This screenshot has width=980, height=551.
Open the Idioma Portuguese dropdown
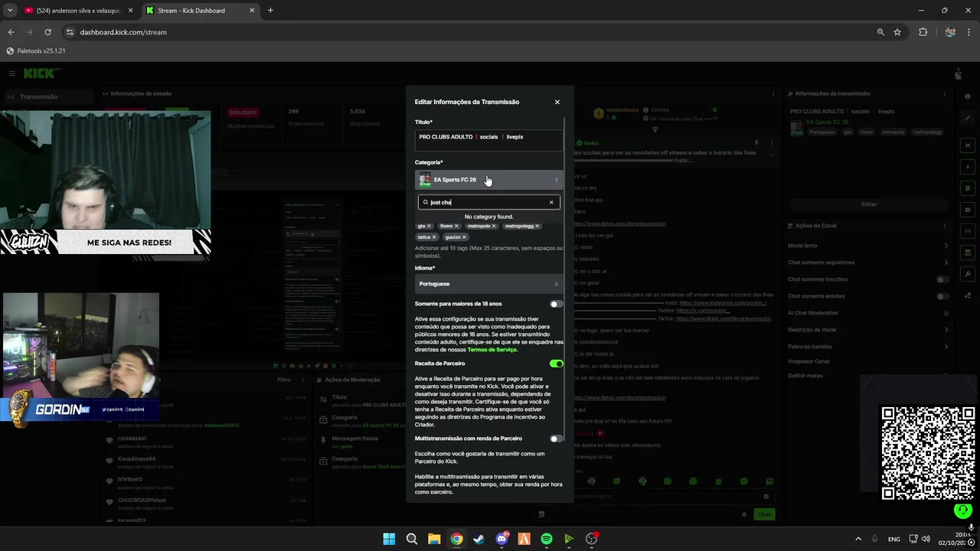click(488, 284)
